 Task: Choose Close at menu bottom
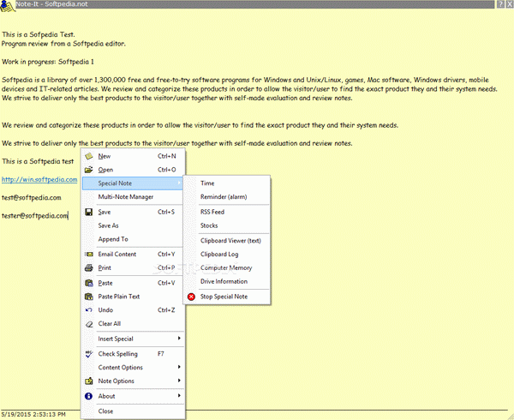(133, 411)
